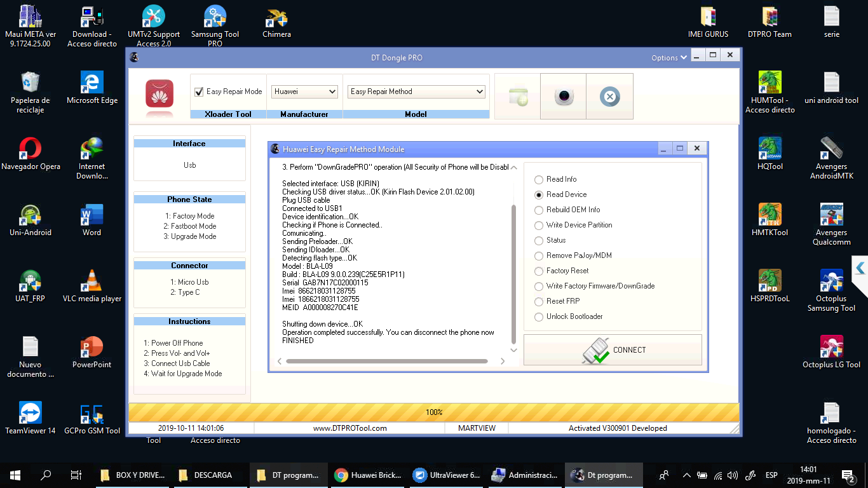Open Uni-Android desktop icon
This screenshot has width=868, height=488.
tap(31, 220)
